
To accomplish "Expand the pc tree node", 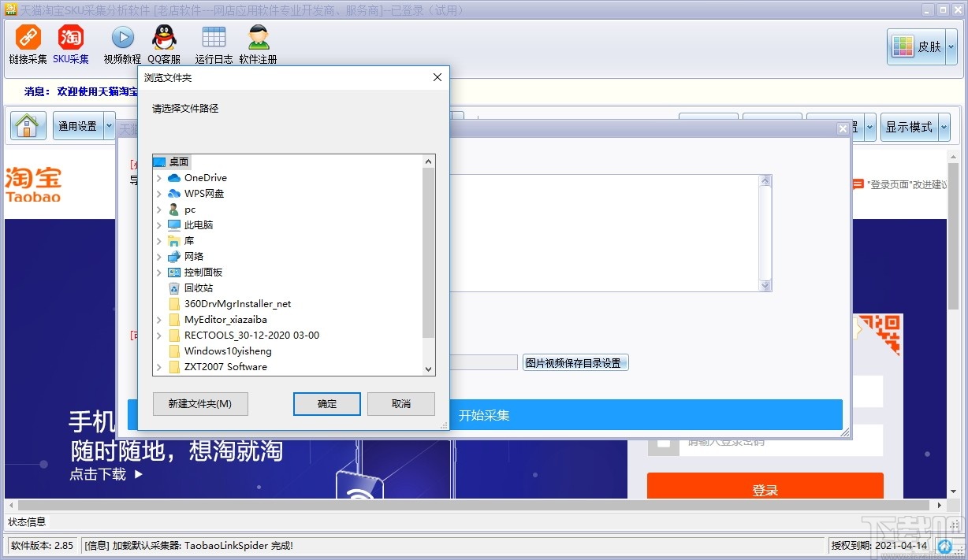I will pyautogui.click(x=159, y=210).
